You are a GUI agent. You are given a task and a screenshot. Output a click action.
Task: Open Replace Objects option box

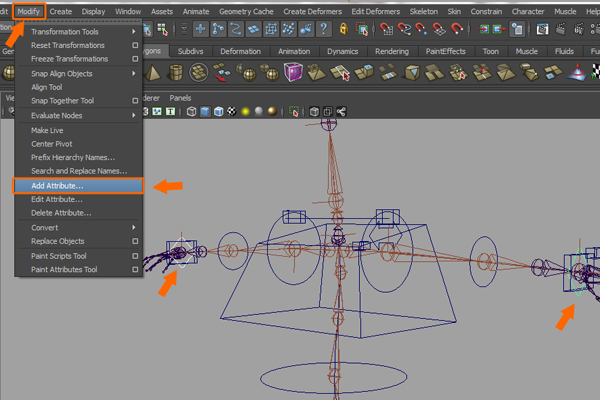point(135,241)
